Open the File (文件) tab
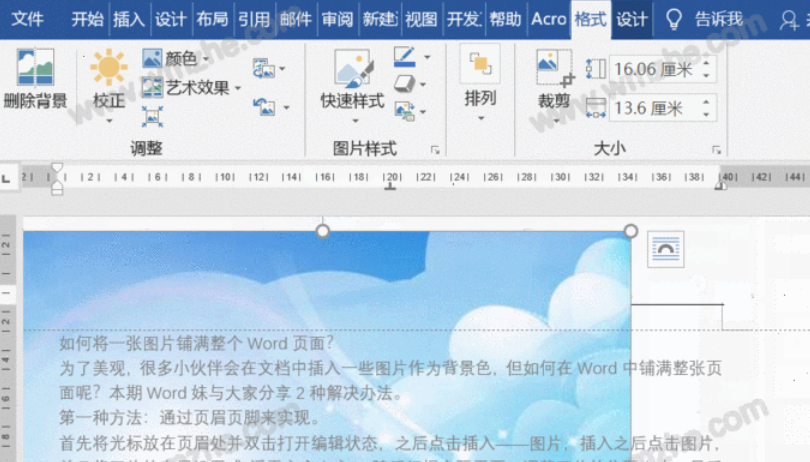810x462 pixels. coord(27,20)
